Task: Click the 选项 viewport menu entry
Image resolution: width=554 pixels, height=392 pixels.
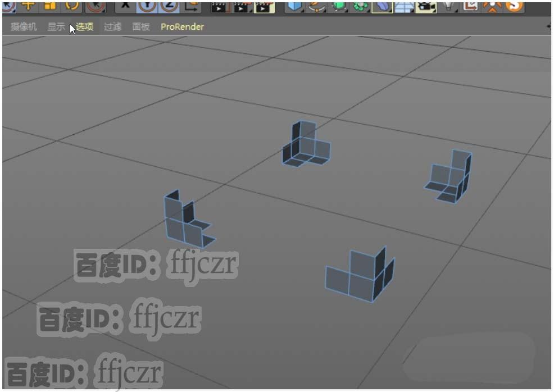Action: tap(83, 26)
